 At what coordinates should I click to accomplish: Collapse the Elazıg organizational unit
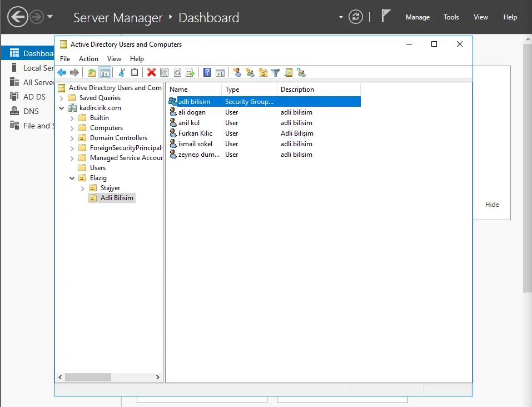pos(72,178)
